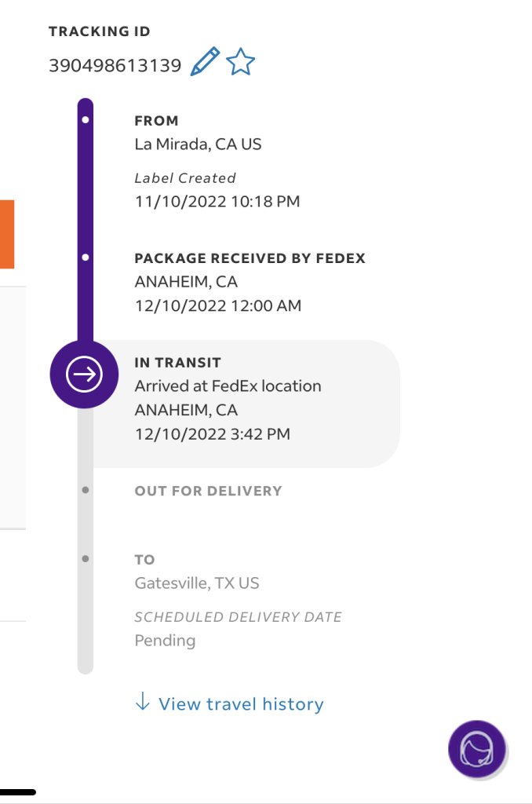
Task: Click the Package Received by FedEx heading
Action: [x=250, y=258]
